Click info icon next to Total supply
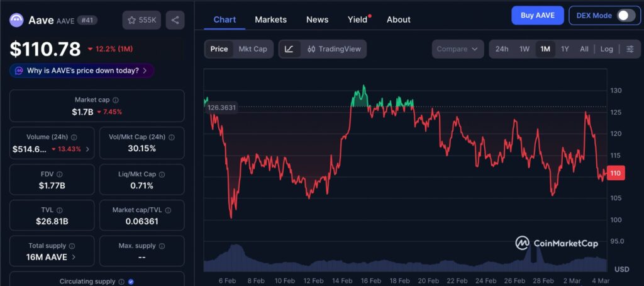 (72, 246)
